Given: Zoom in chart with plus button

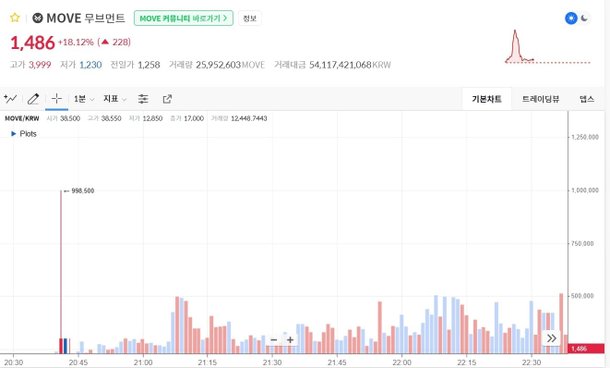Looking at the screenshot, I should [290, 340].
